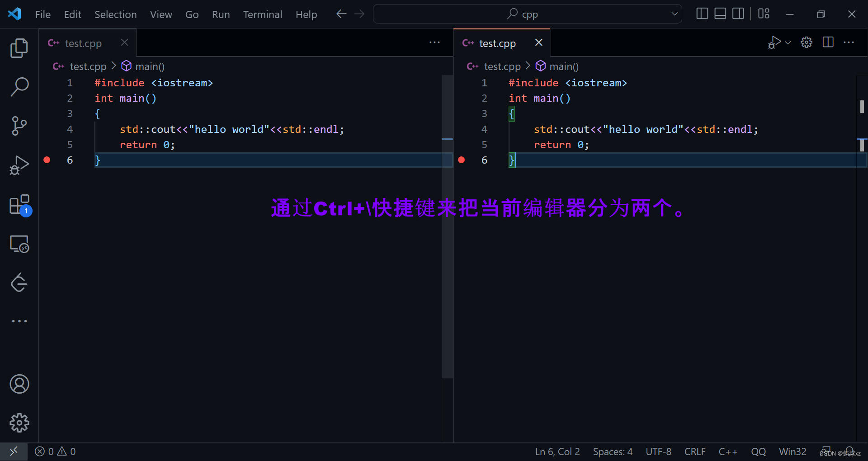Screen dimensions: 868x461
Task: Open the Search view in activity bar
Action: 19,87
